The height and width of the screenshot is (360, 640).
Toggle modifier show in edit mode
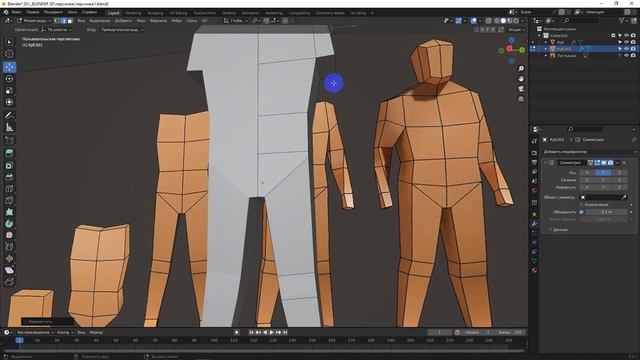coord(597,162)
